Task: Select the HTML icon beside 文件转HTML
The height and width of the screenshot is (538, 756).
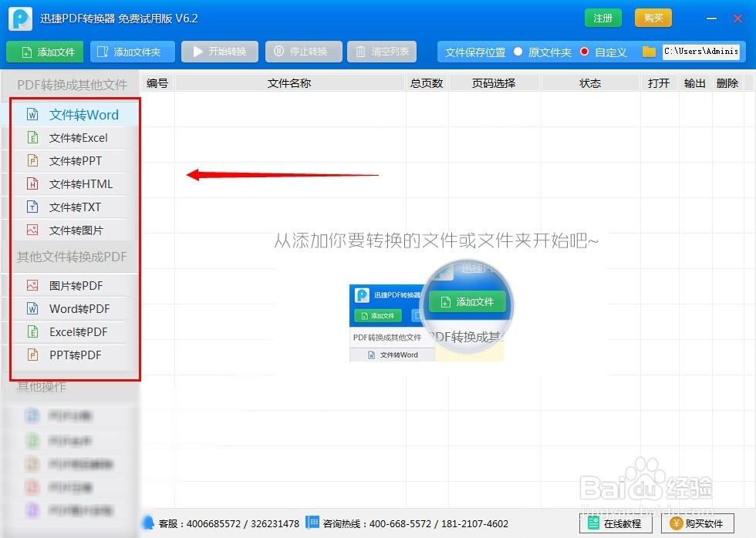Action: (32, 183)
